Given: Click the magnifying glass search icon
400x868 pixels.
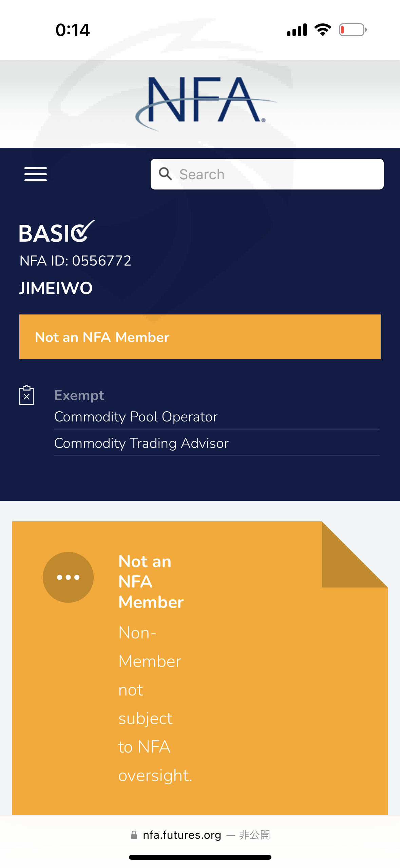Looking at the screenshot, I should click(165, 174).
